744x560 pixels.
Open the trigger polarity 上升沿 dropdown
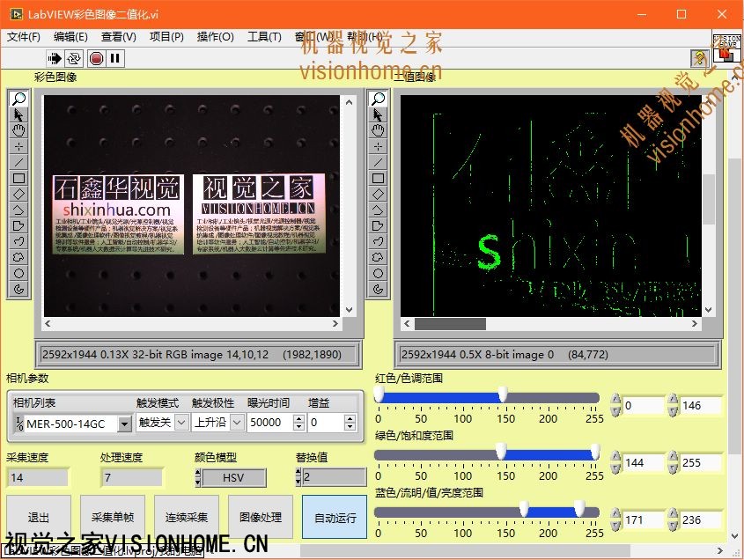[x=237, y=422]
